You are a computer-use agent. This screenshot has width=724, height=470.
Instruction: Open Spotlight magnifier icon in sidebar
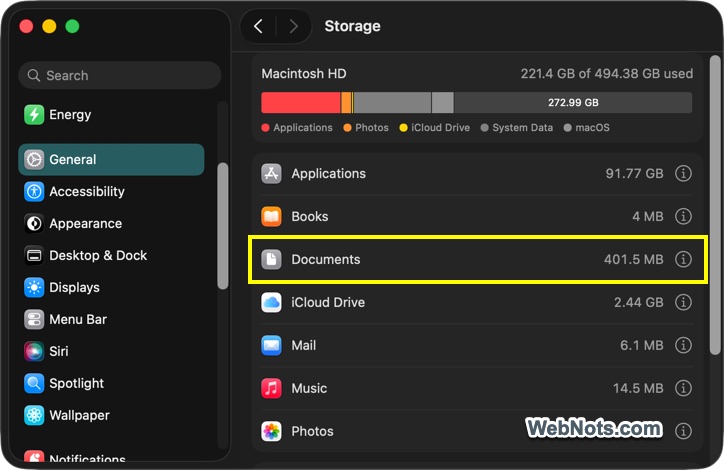[x=34, y=383]
